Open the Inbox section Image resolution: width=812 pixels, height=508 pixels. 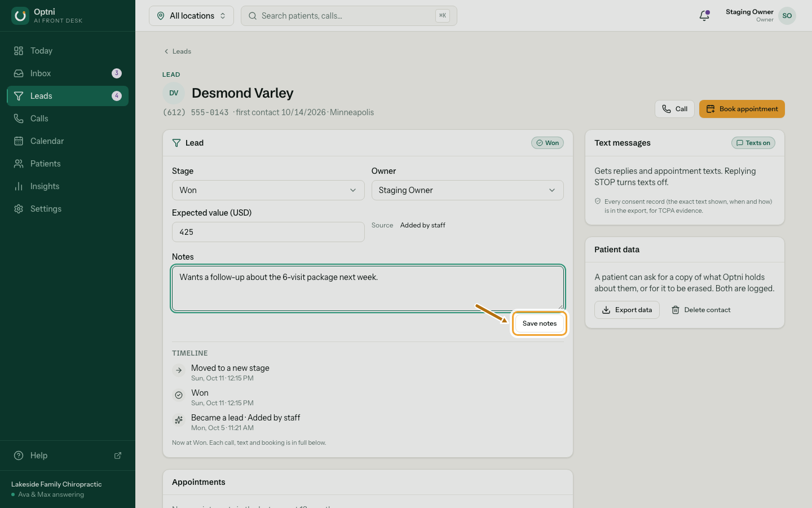[x=68, y=73]
